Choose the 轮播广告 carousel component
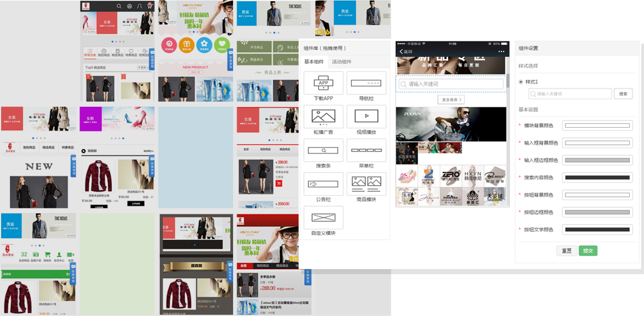Viewport: 644px width, 316px height. [x=323, y=116]
